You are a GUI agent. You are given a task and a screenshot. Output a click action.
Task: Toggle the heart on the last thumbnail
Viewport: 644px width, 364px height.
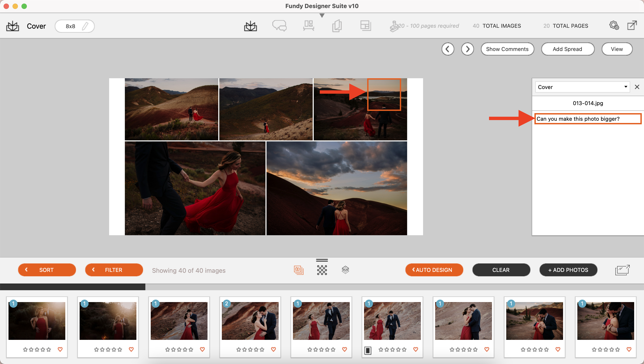coord(629,349)
